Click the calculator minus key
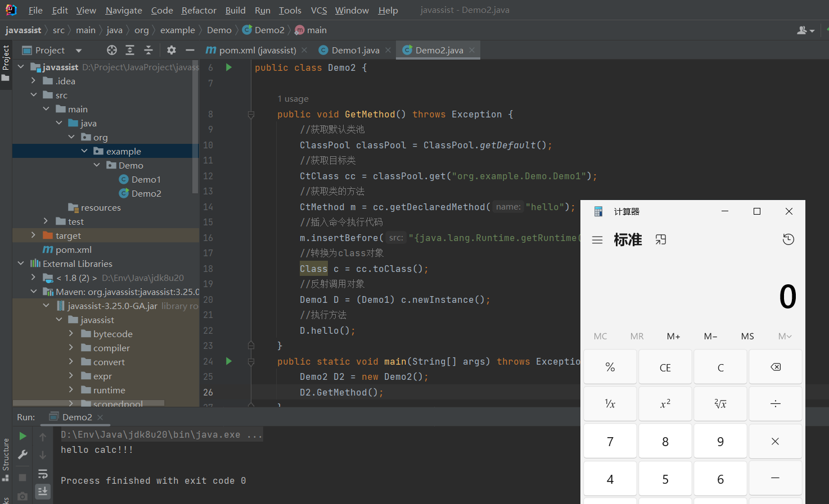829x504 pixels. (776, 478)
